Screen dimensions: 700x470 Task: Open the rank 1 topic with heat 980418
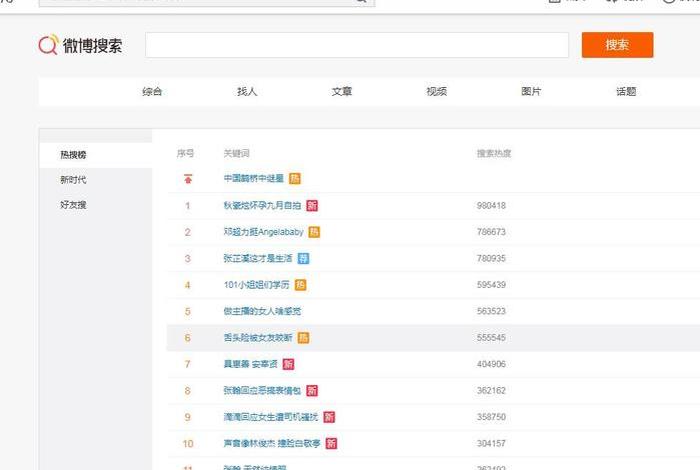tap(262, 205)
